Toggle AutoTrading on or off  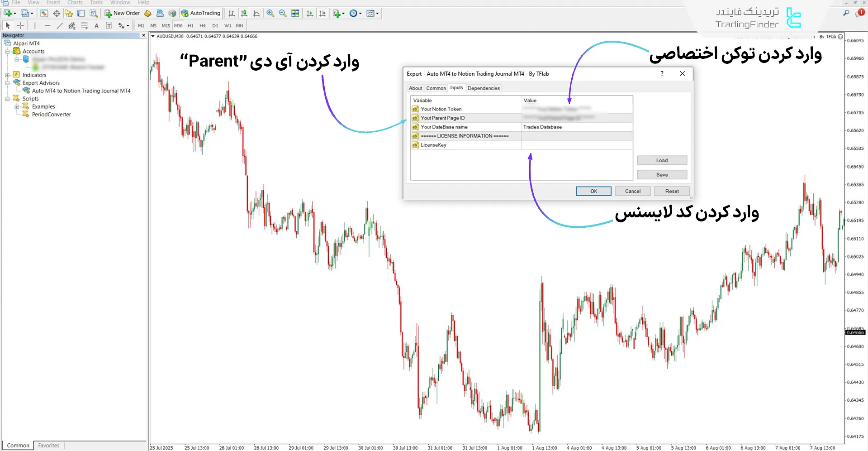tap(201, 13)
